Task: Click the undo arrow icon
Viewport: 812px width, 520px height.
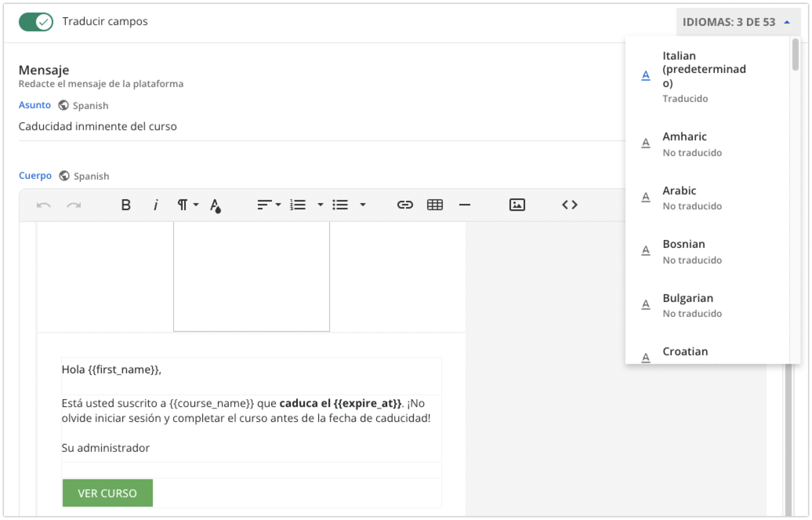Action: tap(43, 205)
